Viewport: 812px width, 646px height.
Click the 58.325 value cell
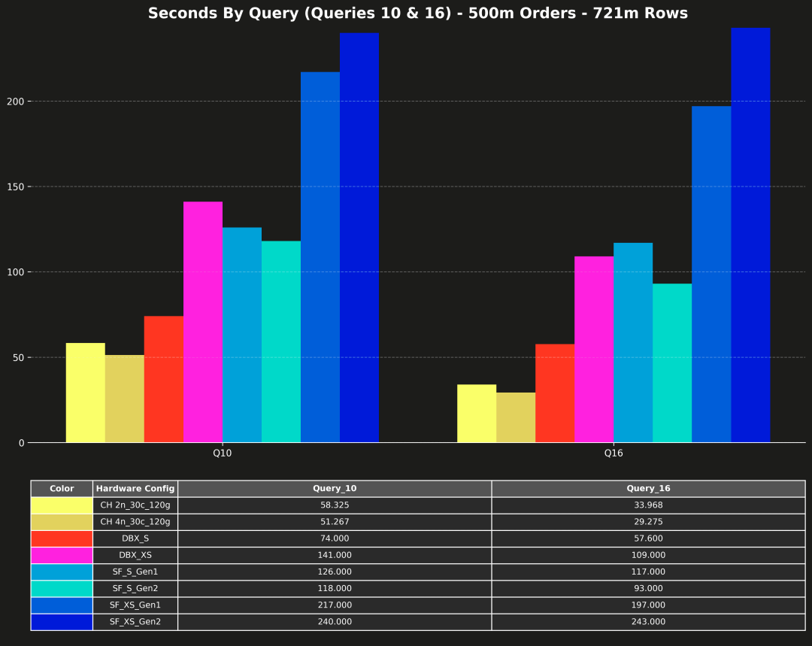point(335,505)
